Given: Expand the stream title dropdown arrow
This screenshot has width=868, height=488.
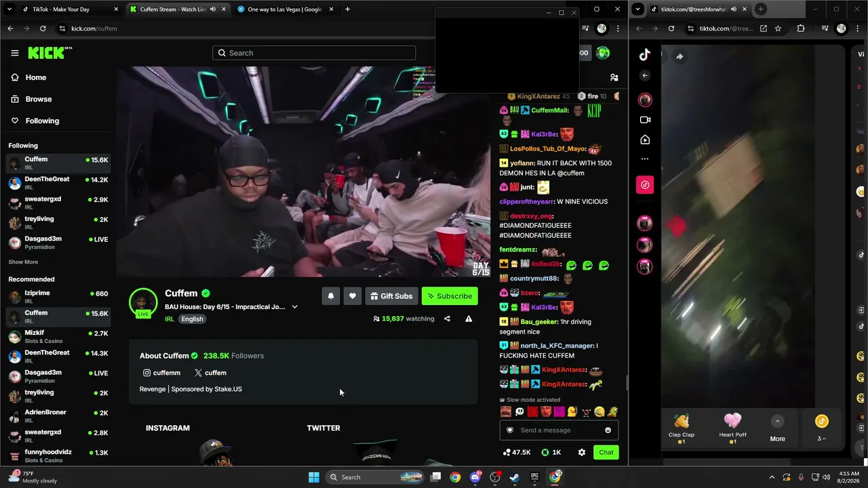Looking at the screenshot, I should (294, 307).
